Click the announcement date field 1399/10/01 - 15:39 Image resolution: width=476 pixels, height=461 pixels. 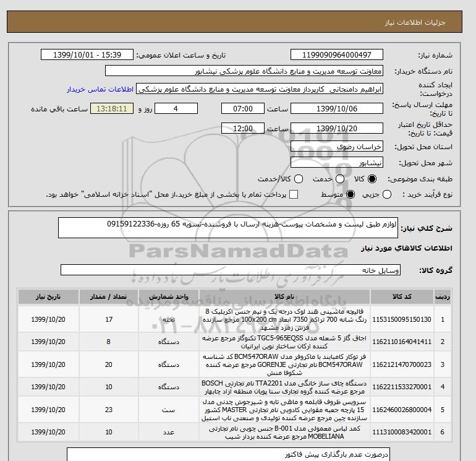pyautogui.click(x=87, y=54)
